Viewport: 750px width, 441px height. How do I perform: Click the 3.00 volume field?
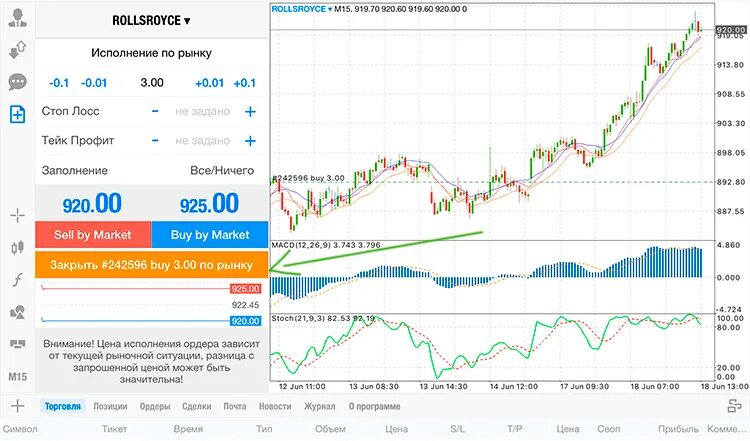pos(152,83)
